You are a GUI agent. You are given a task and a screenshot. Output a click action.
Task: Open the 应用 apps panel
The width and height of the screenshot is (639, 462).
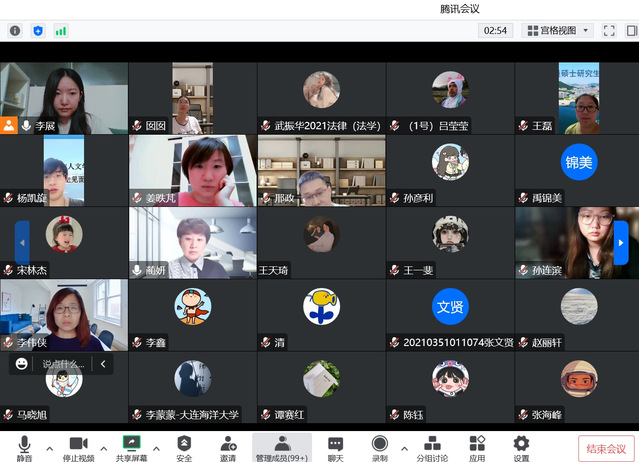pyautogui.click(x=478, y=447)
